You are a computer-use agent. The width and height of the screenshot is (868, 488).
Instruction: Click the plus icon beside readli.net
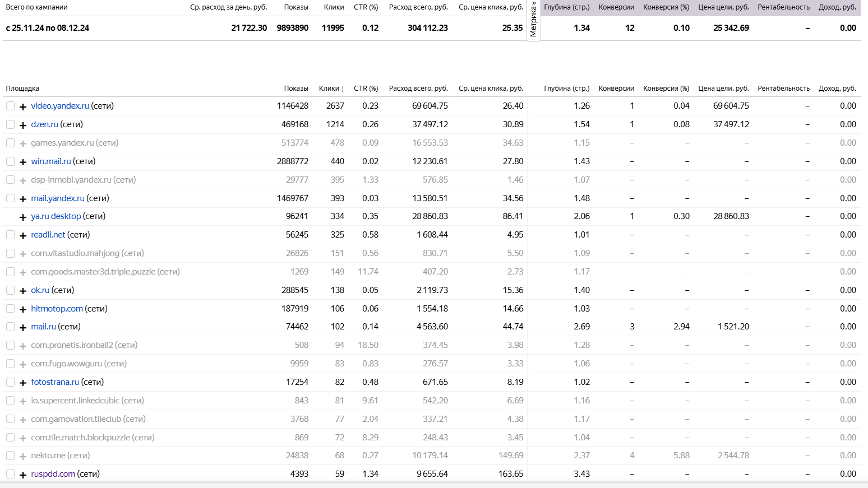pos(23,235)
